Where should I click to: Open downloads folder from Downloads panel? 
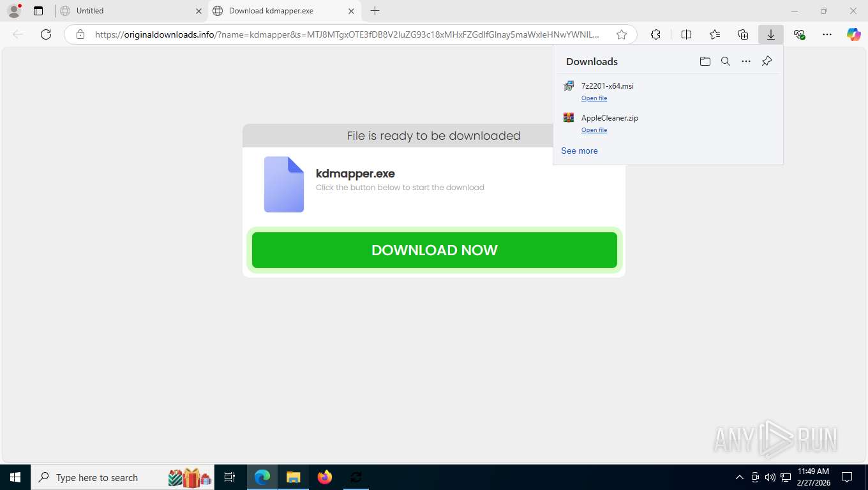pyautogui.click(x=705, y=61)
